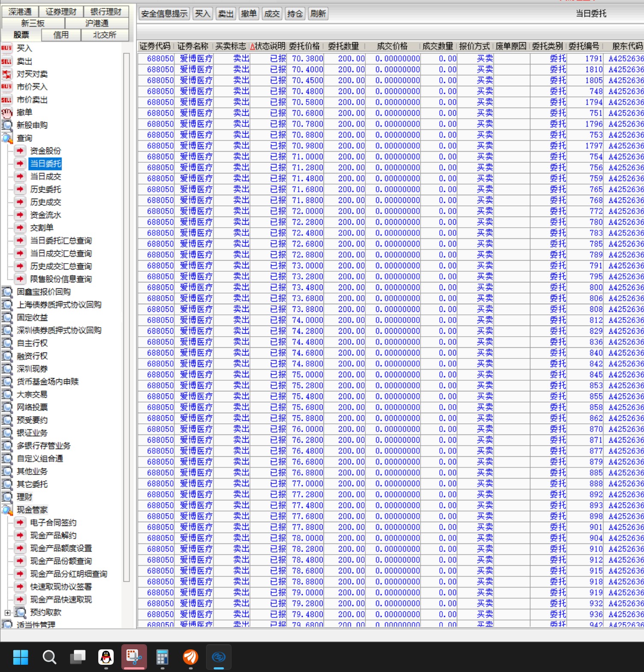The image size is (644, 672).
Task: Select 历史成交 in the query tree
Action: [46, 202]
